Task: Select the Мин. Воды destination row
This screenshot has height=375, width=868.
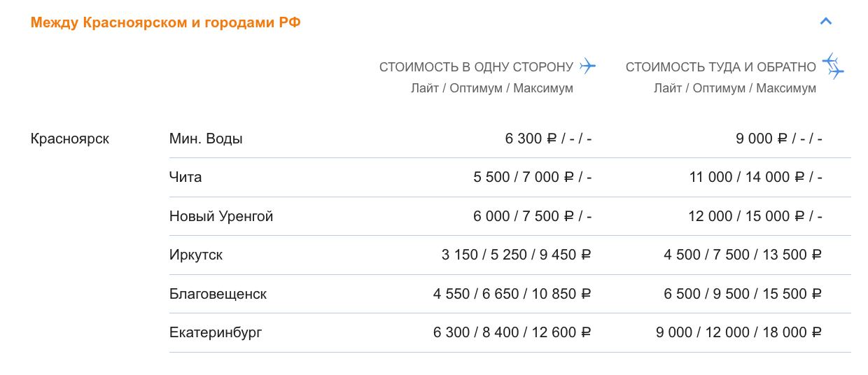Action: pos(510,139)
